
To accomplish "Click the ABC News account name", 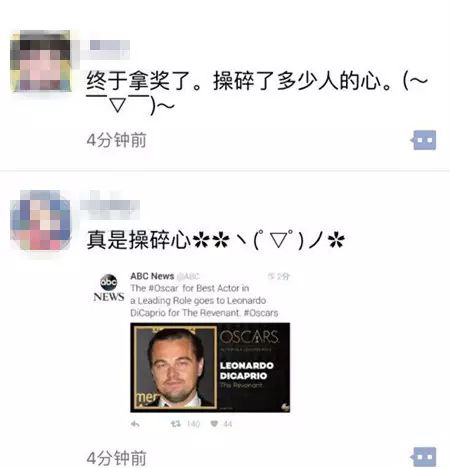I will tap(152, 276).
